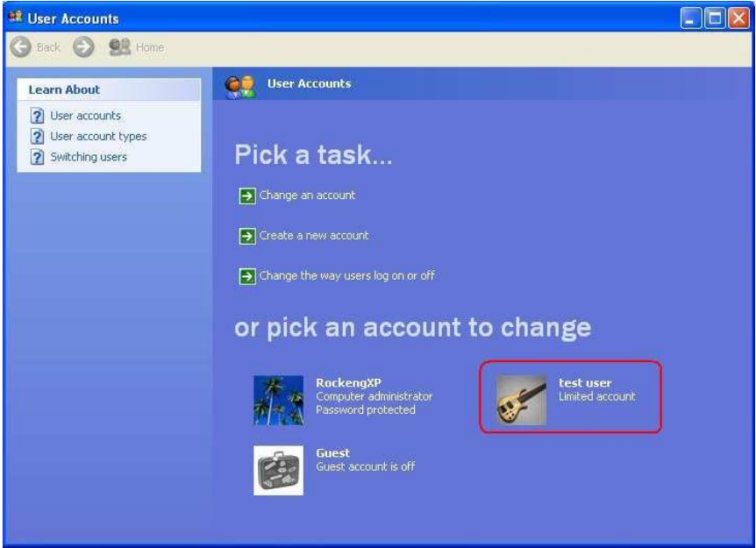Select the test user guitar picture
This screenshot has width=756, height=548.
[521, 401]
